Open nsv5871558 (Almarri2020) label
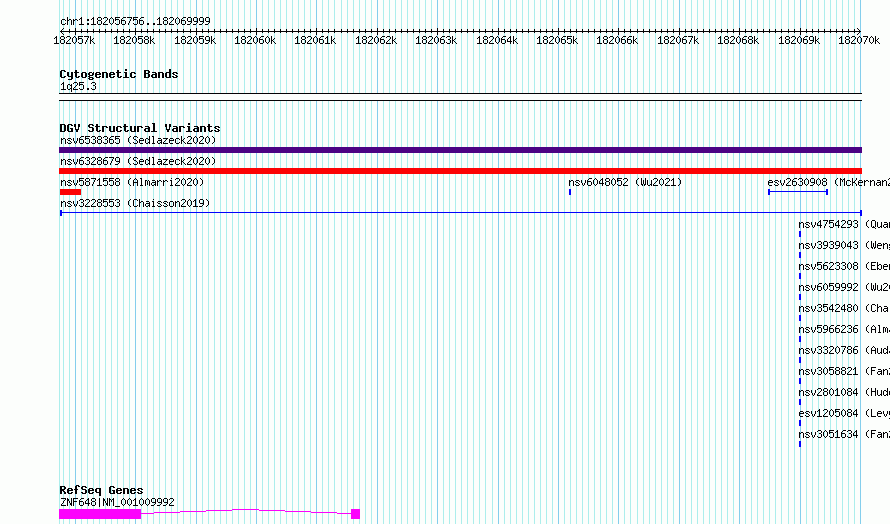 [132, 182]
